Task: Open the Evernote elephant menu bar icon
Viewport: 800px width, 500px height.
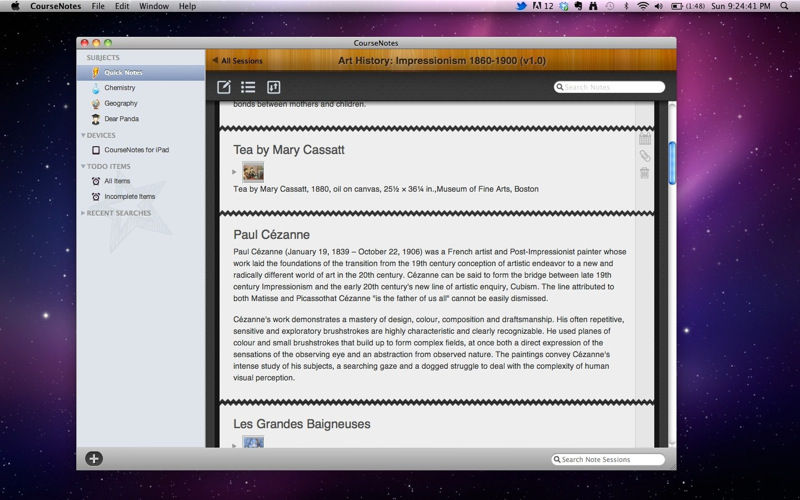Action: [579, 6]
